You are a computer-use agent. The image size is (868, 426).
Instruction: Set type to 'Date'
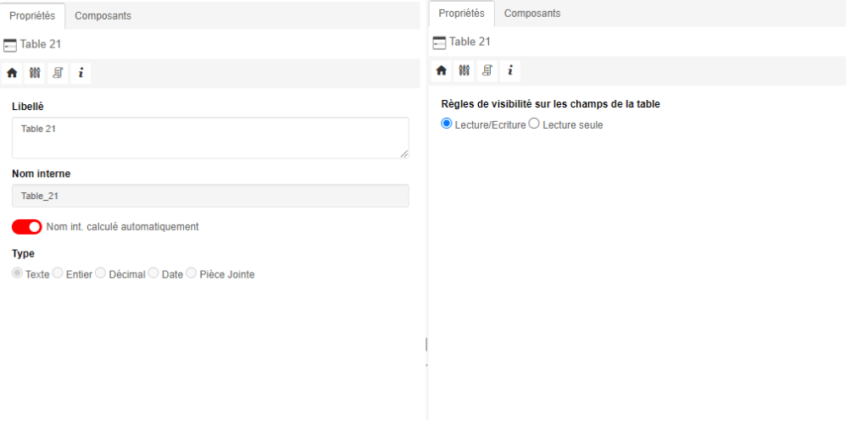click(x=153, y=274)
